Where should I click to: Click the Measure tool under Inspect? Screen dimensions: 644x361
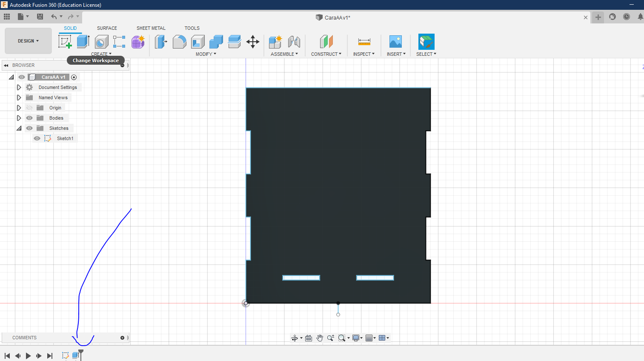click(x=364, y=42)
